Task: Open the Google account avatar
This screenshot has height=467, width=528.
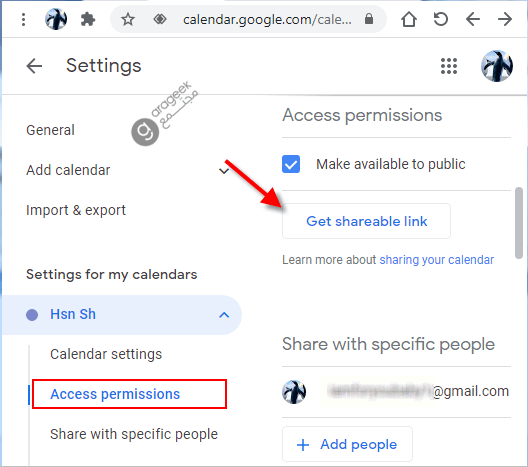Action: [x=497, y=66]
